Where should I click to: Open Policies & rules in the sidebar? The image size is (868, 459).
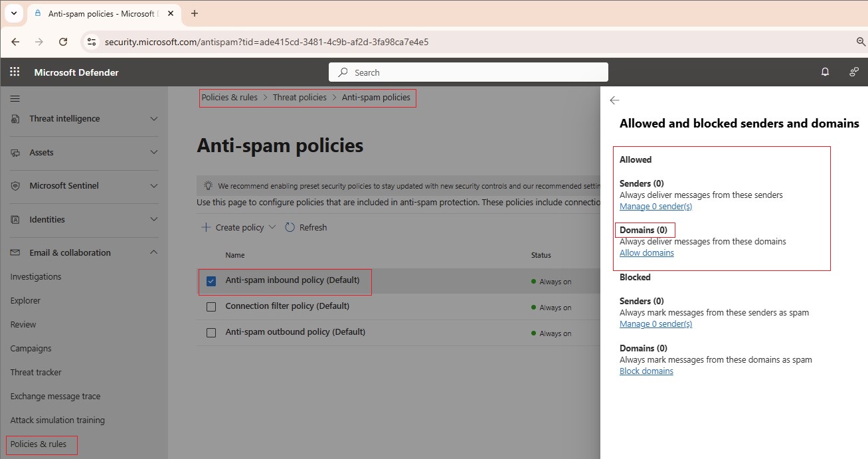39,444
